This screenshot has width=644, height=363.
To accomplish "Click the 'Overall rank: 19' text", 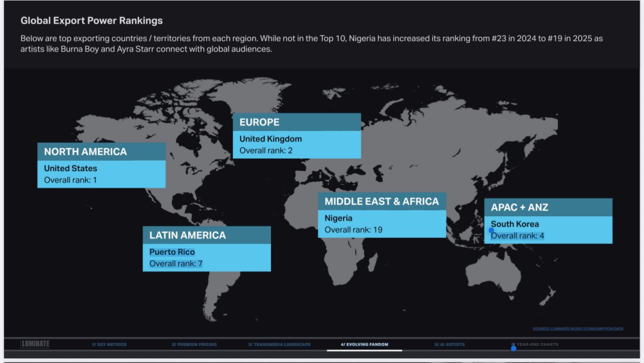I will click(353, 230).
